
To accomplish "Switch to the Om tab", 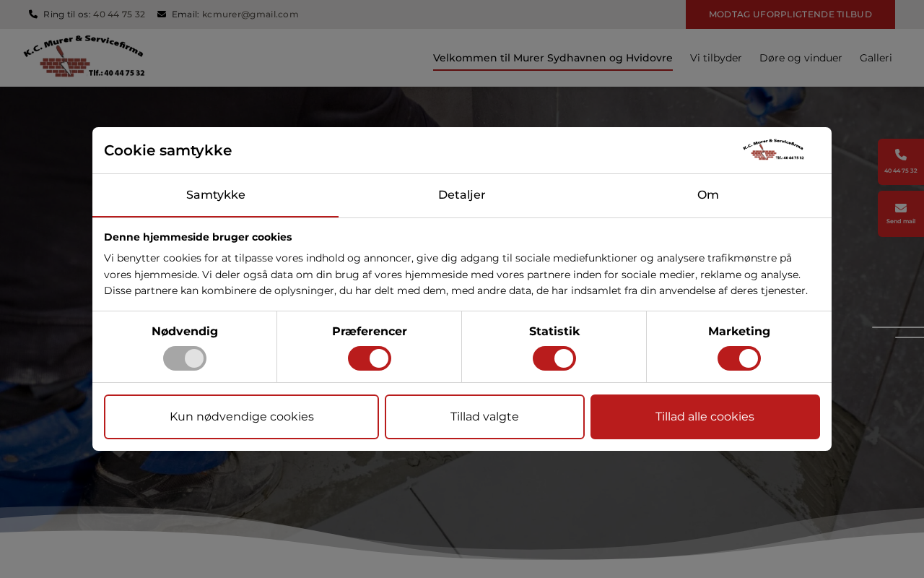I will (708, 195).
